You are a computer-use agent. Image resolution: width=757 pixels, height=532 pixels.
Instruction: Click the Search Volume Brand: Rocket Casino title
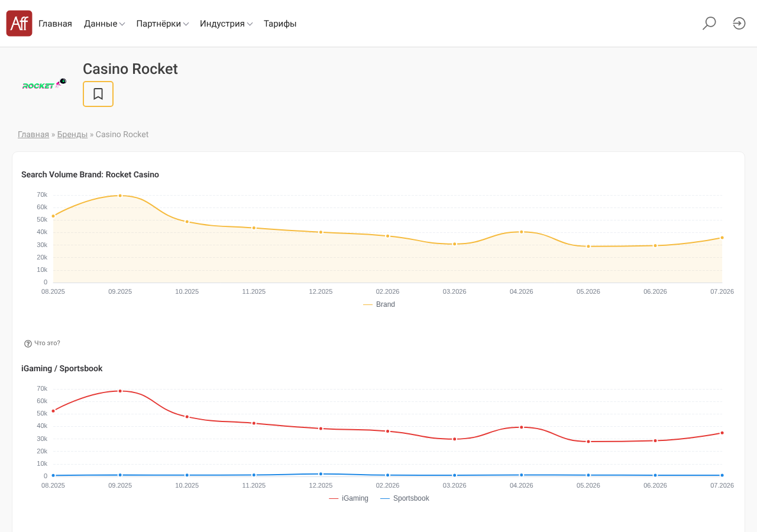pos(90,174)
